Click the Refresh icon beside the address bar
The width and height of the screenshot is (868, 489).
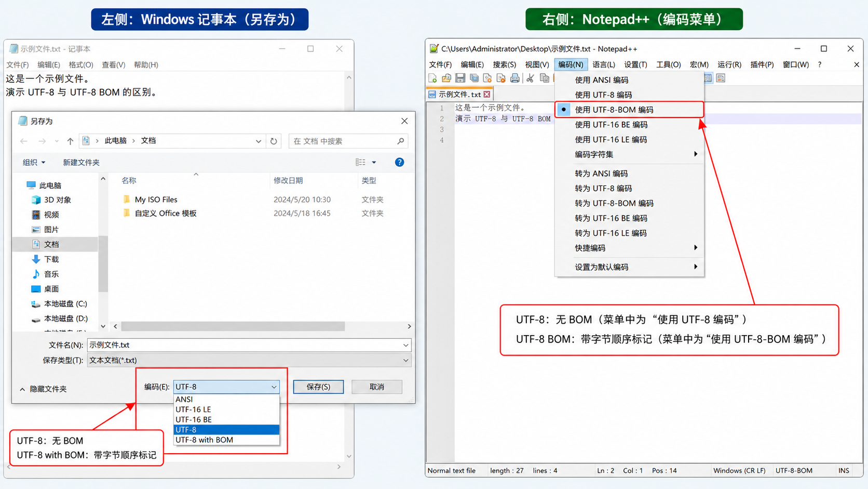[x=274, y=141]
